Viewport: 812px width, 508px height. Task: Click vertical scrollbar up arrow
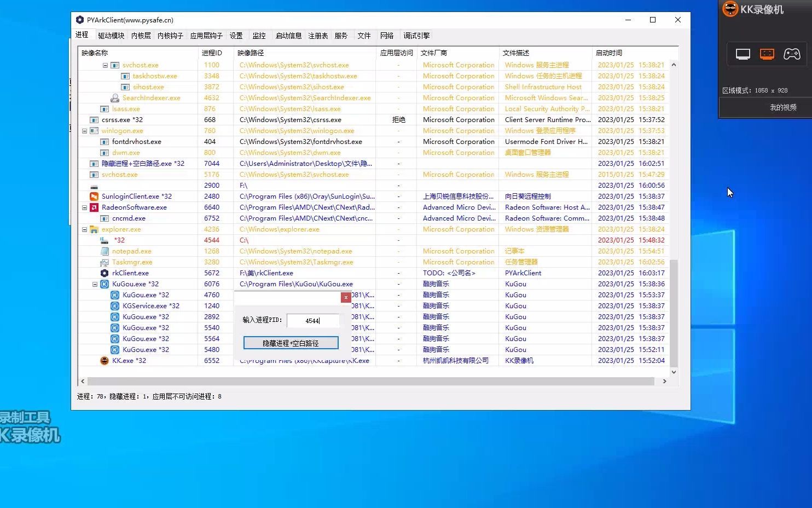674,65
